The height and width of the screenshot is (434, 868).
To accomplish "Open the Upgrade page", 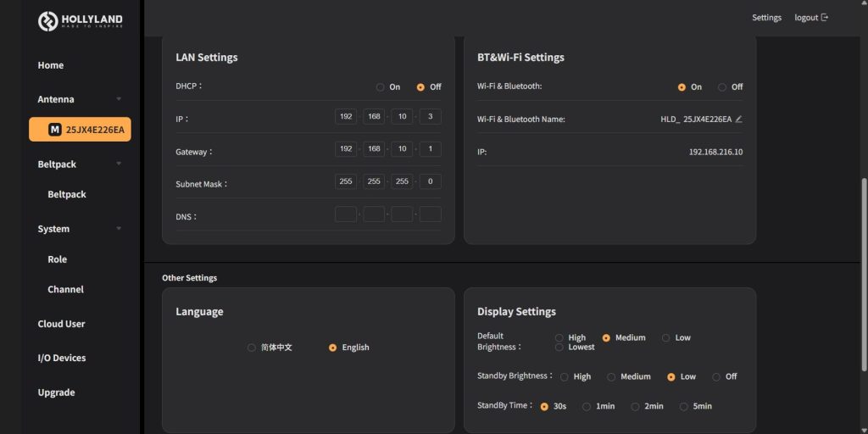I will click(x=56, y=392).
